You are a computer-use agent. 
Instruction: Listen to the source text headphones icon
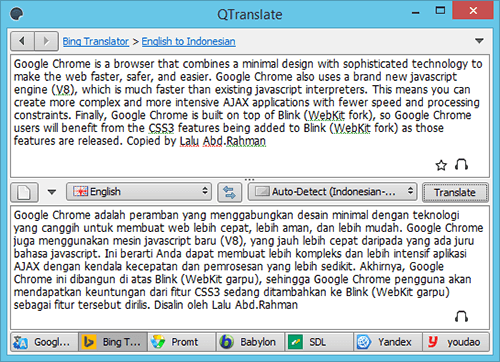coord(462,165)
